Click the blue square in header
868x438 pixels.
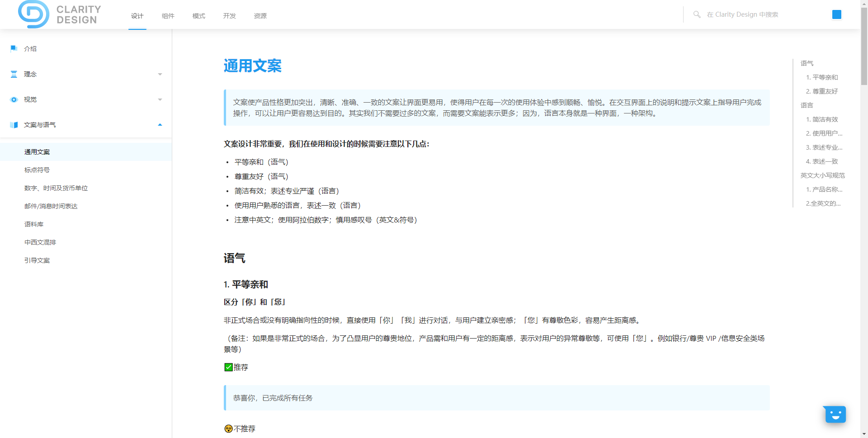(x=836, y=14)
